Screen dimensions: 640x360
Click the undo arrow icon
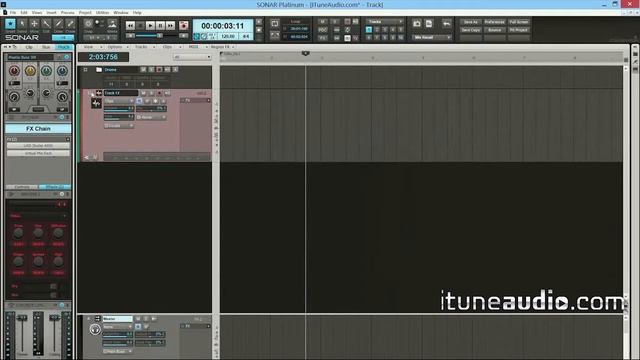click(x=447, y=24)
